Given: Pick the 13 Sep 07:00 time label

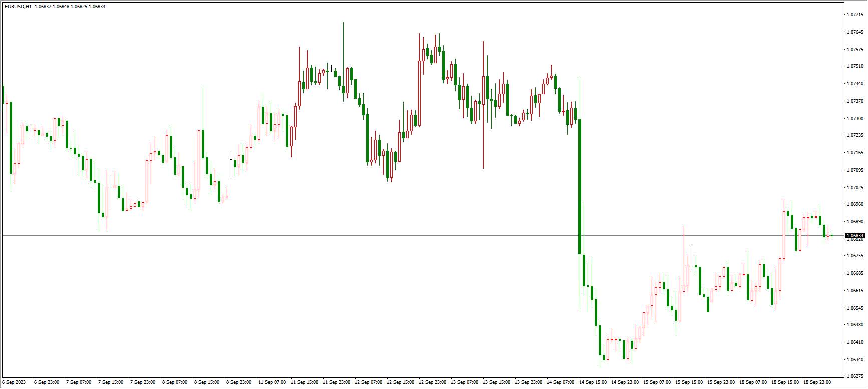Looking at the screenshot, I should coord(464,382).
